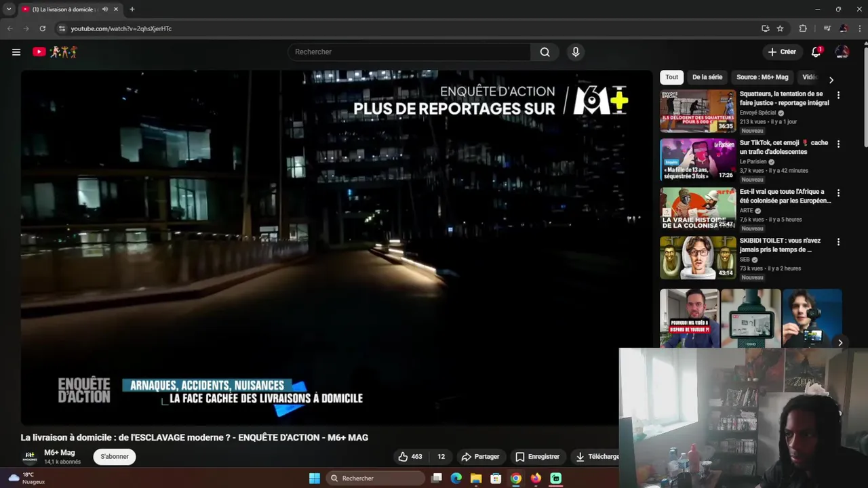868x488 pixels.
Task: Go back in browser history
Action: (x=9, y=28)
